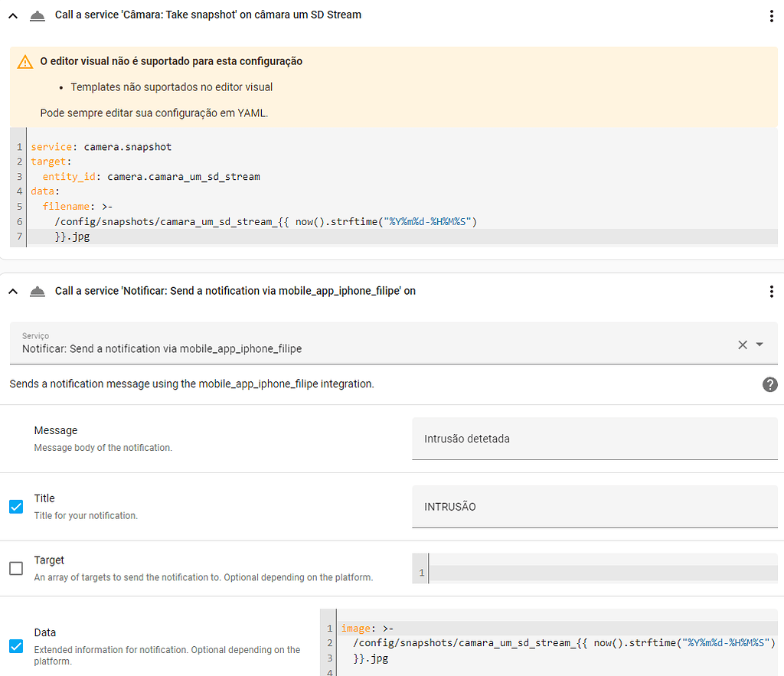Click the help question mark icon

pyautogui.click(x=770, y=384)
